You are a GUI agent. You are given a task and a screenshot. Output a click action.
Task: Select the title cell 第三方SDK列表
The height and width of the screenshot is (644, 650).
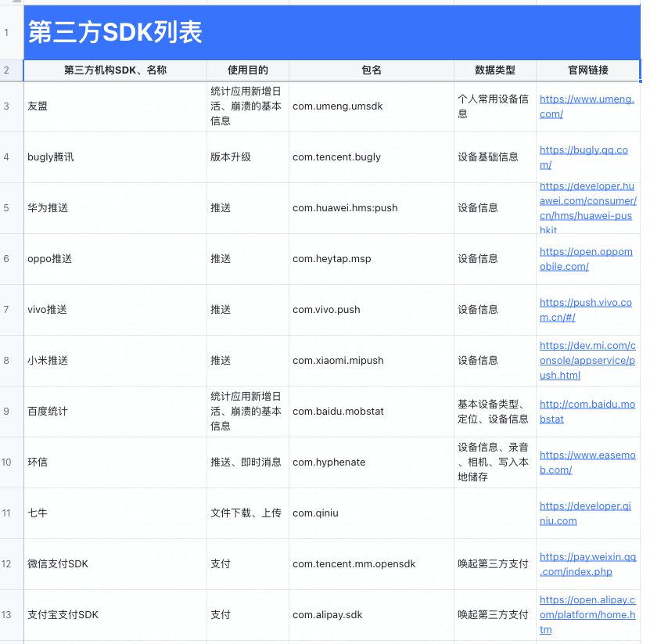tap(332, 32)
